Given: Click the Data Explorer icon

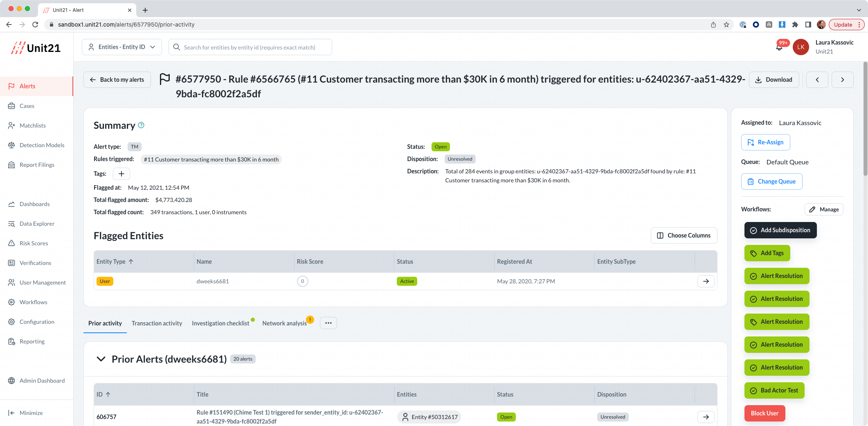Looking at the screenshot, I should pos(11,224).
